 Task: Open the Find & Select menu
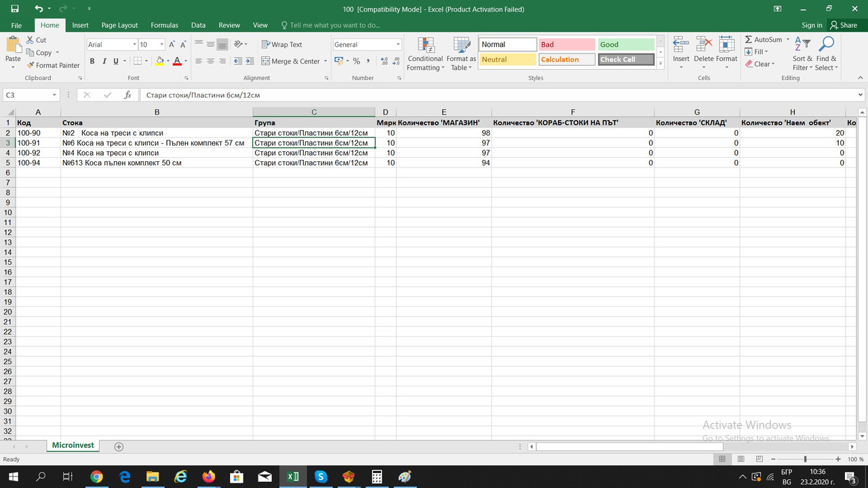tap(826, 54)
